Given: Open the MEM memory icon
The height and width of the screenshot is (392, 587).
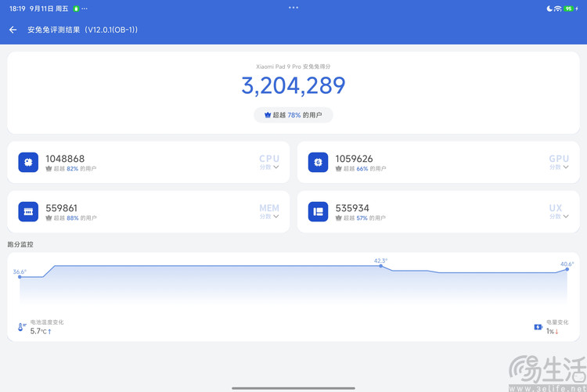Looking at the screenshot, I should (x=28, y=211).
